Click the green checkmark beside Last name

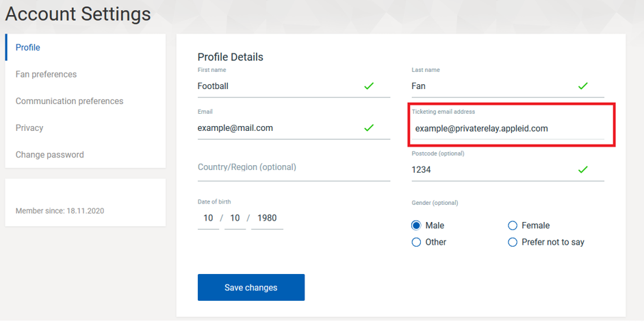pyautogui.click(x=583, y=86)
